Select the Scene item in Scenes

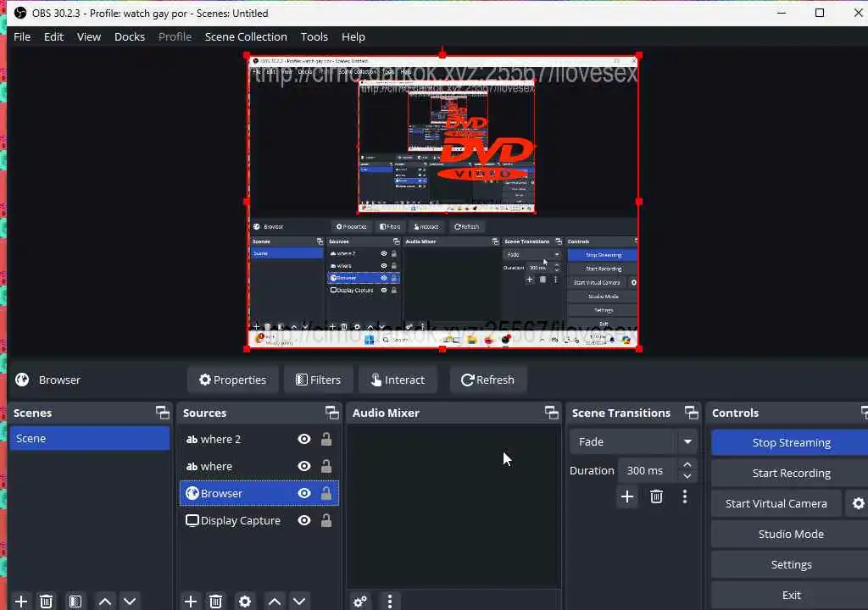point(90,438)
